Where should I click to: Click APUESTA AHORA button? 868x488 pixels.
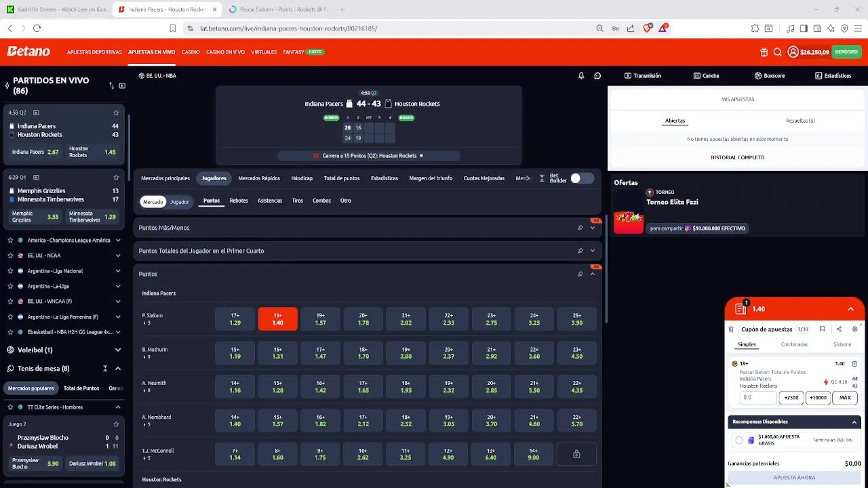coord(795,478)
